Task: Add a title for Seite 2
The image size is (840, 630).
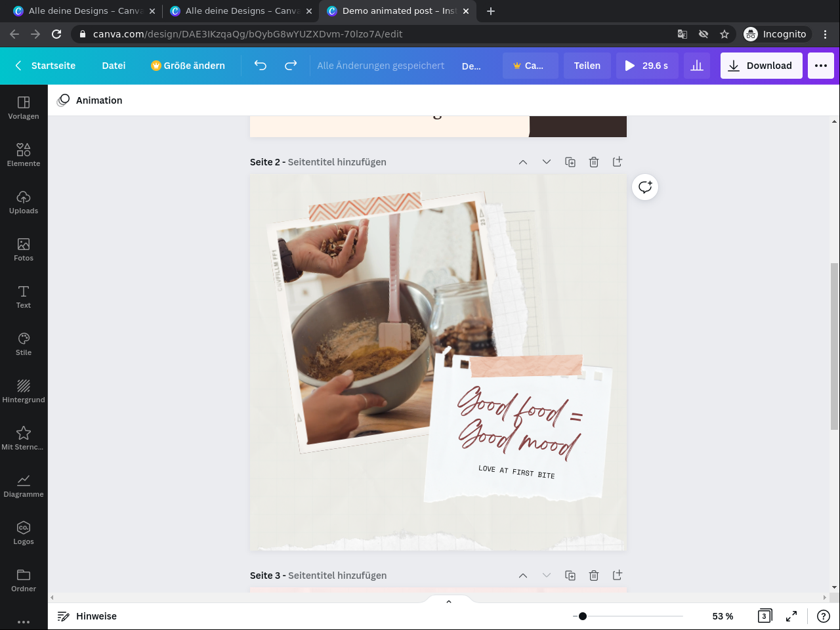Action: pyautogui.click(x=337, y=162)
